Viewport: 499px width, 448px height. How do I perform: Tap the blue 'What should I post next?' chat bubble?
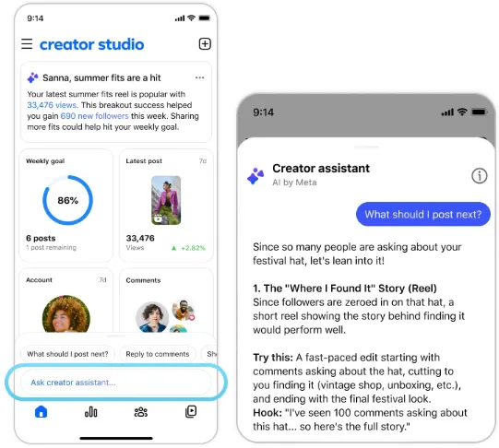(423, 214)
